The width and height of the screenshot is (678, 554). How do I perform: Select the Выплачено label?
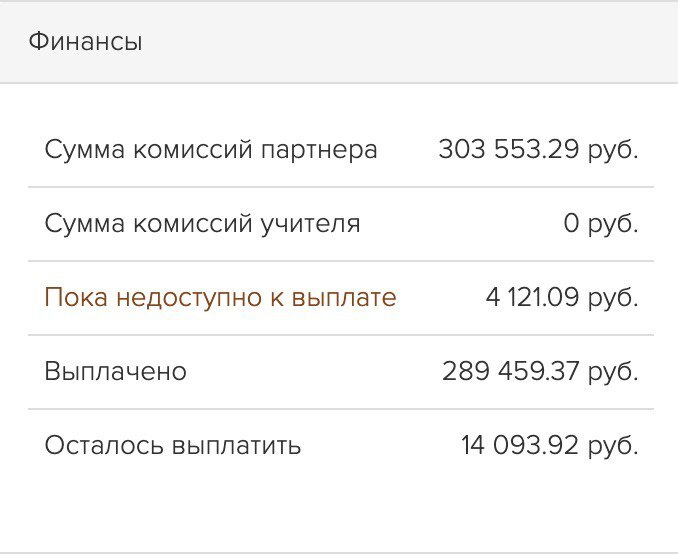[115, 372]
